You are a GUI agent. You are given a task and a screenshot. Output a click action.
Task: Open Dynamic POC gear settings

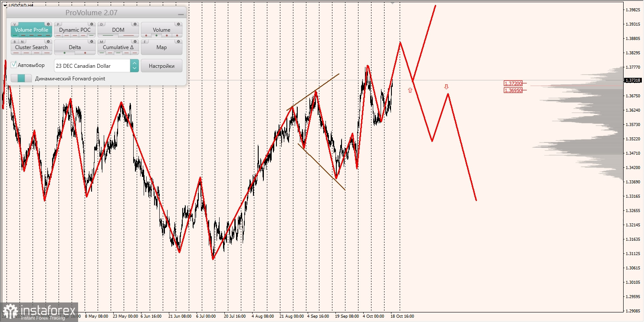point(92,24)
